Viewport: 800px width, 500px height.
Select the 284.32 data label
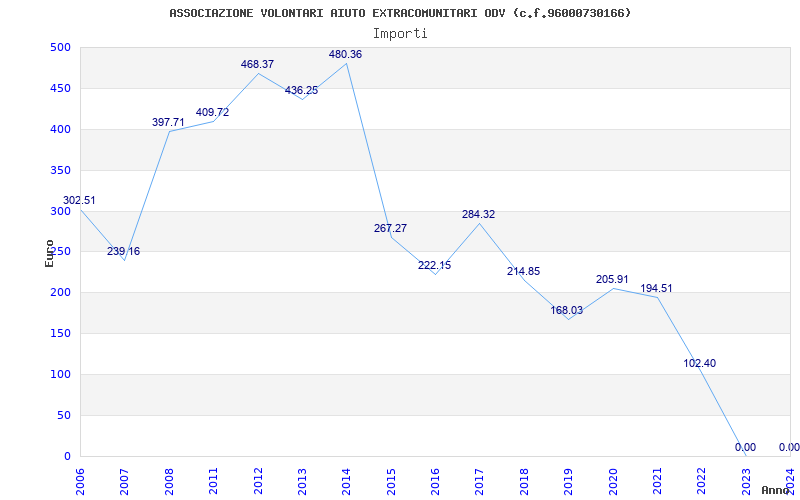[479, 214]
